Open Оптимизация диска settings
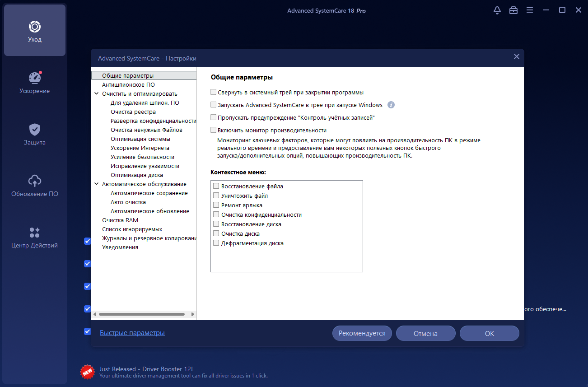The image size is (588, 387). (137, 175)
